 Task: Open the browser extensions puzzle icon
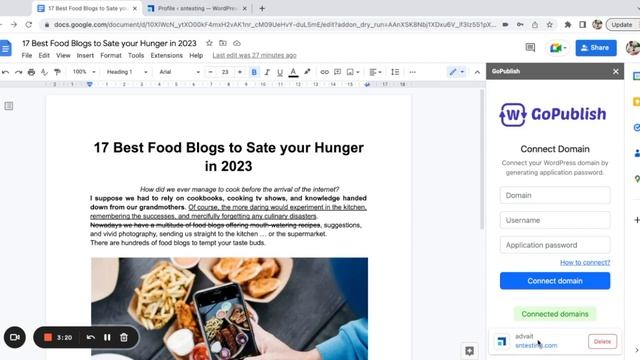pos(567,25)
